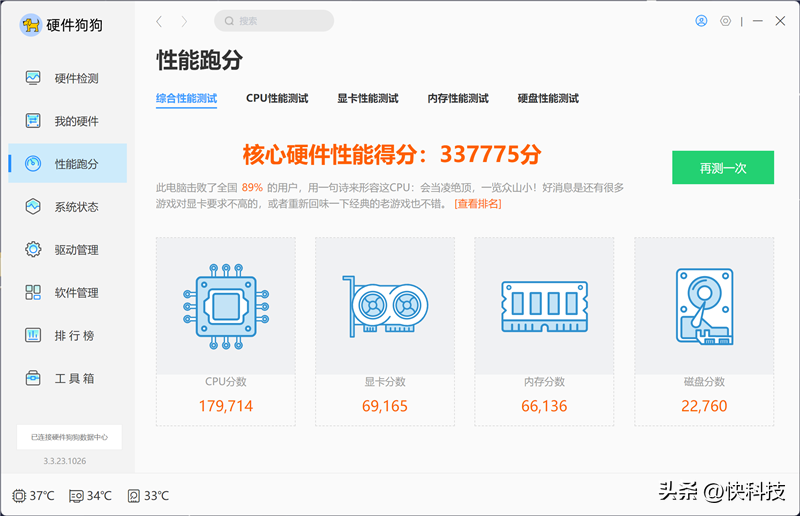Select 性能跑分 gauge icon in sidebar
Viewport: 800px width, 516px height.
click(x=33, y=163)
